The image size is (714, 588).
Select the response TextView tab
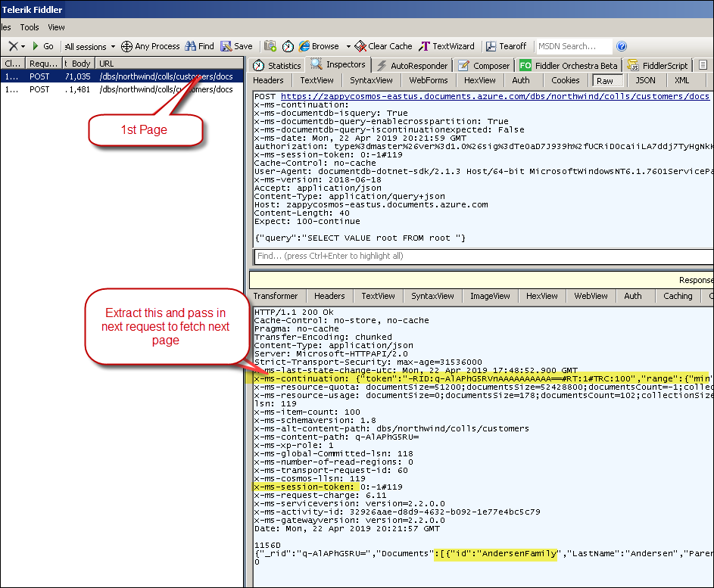[x=378, y=297]
